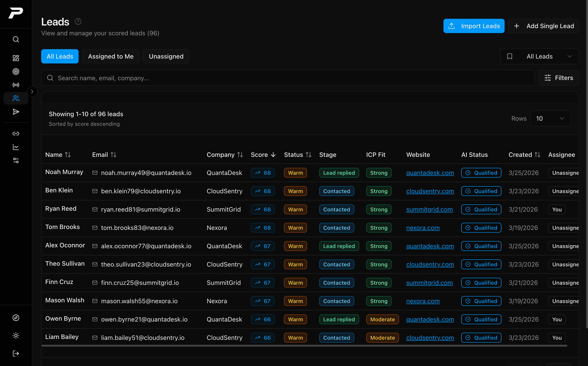This screenshot has height=366, width=588.
Task: Toggle the sun theme icon
Action: [x=16, y=336]
